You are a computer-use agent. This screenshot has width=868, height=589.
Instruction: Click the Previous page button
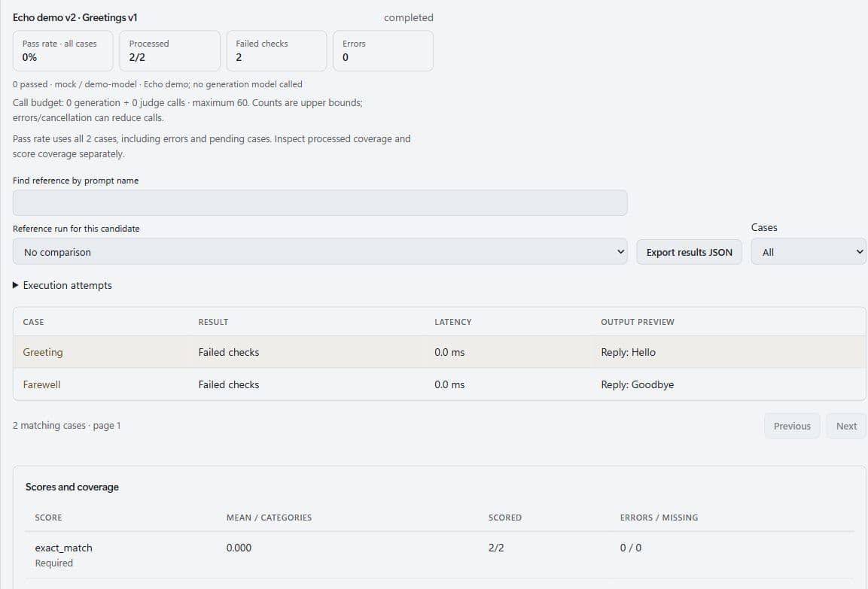coord(792,426)
